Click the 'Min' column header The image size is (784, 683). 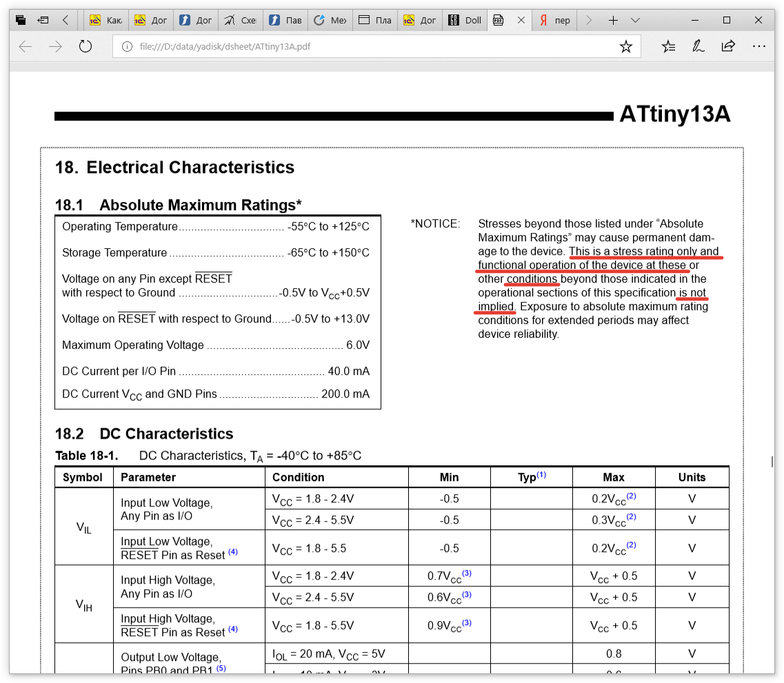coord(449,477)
